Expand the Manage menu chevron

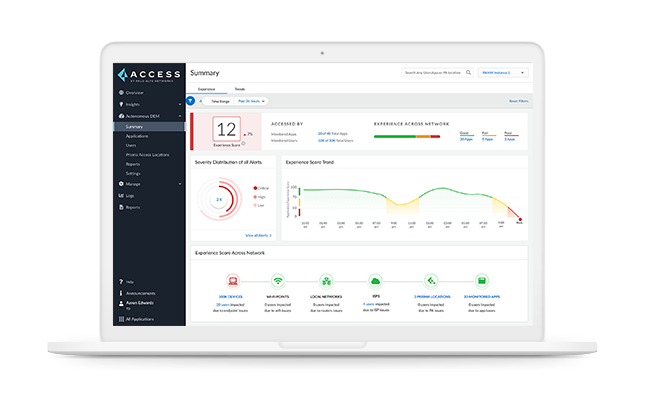180,184
